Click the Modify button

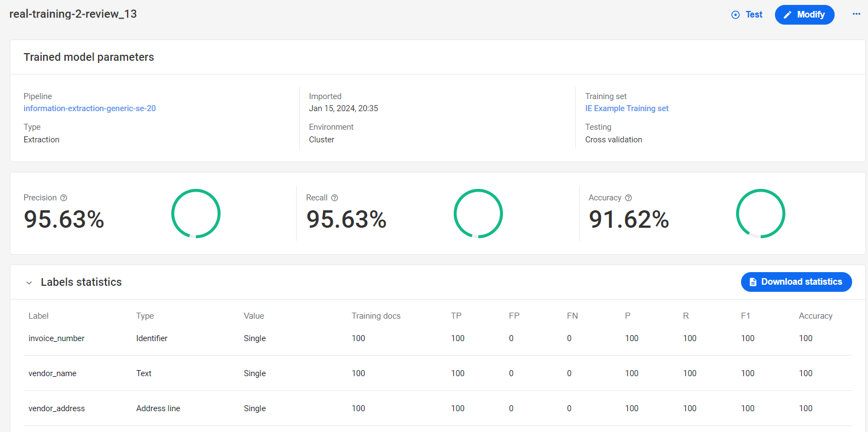click(805, 15)
